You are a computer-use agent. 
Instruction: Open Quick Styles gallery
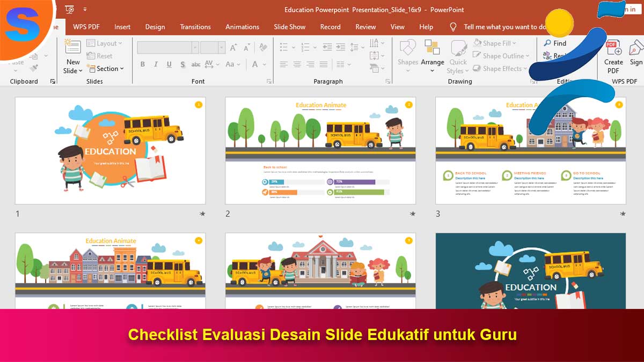click(458, 56)
